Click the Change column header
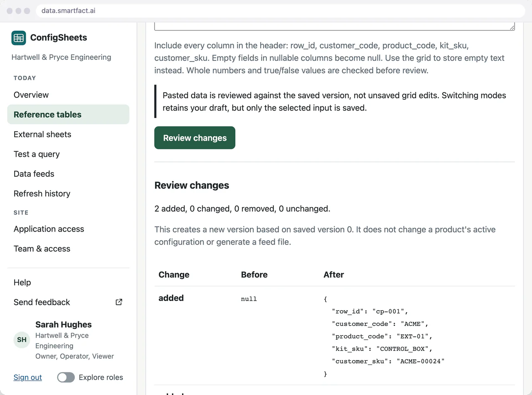Viewport: 532px width, 395px height. (x=174, y=275)
